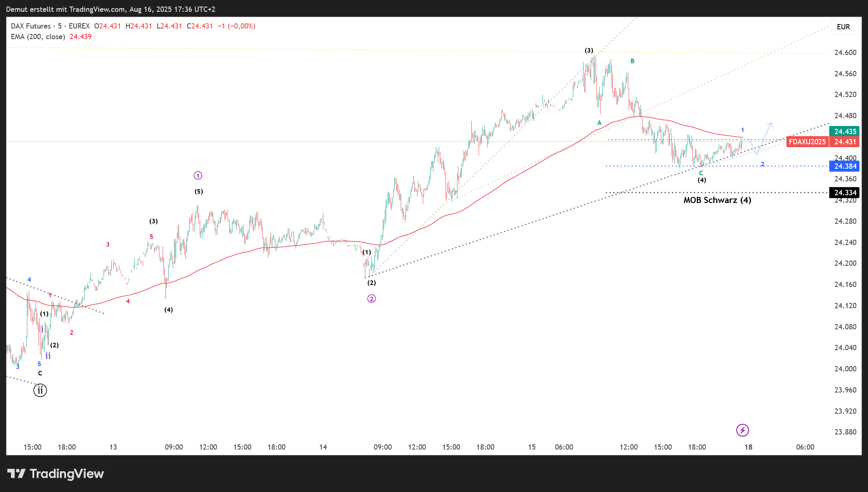Click the TradingView logo at bottom left
868x492 pixels.
[55, 474]
